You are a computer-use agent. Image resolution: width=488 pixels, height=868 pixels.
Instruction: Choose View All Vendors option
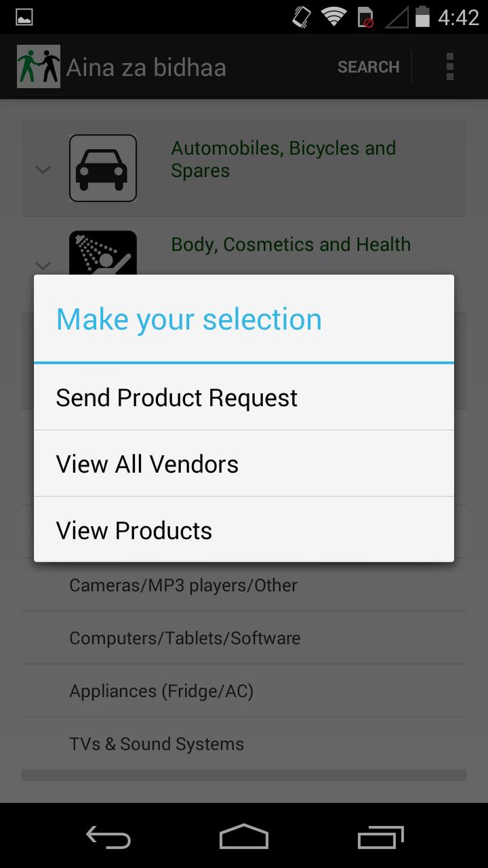(x=244, y=464)
